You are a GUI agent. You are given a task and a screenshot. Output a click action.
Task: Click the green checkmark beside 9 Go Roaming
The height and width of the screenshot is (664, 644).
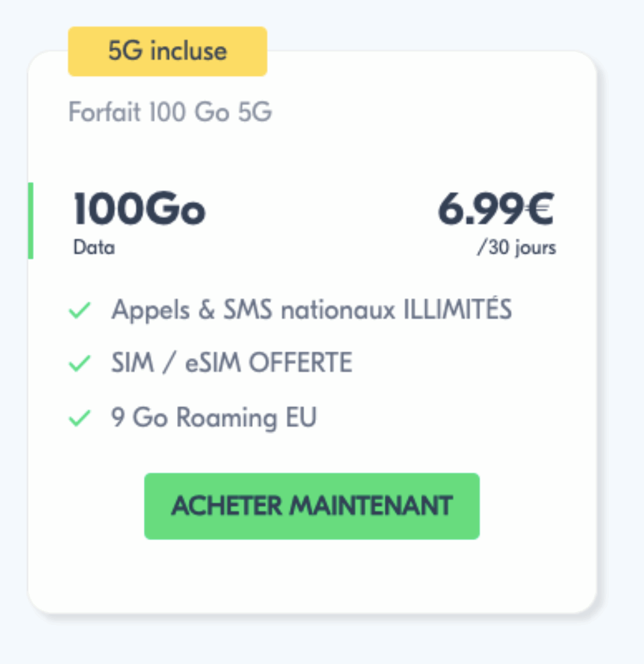(79, 419)
